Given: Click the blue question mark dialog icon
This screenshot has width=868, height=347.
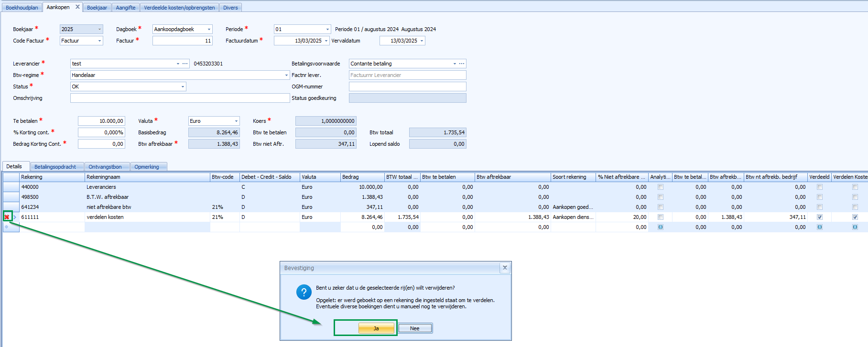Looking at the screenshot, I should (304, 292).
